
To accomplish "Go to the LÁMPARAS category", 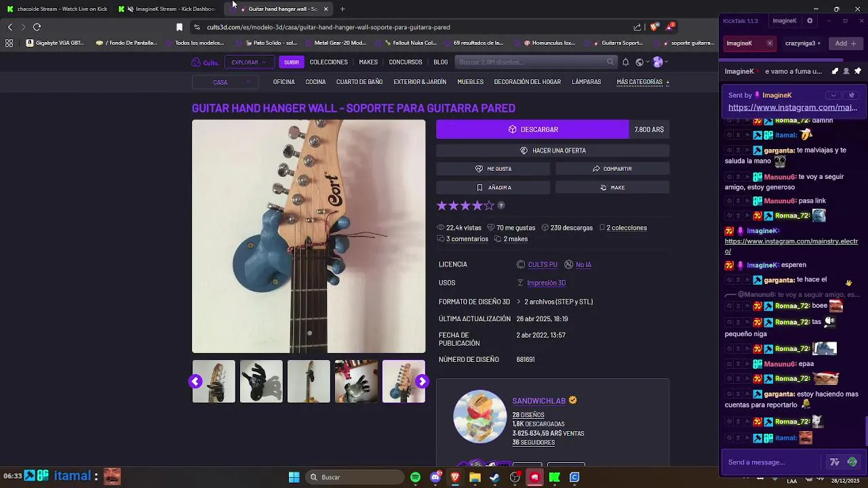I will (587, 82).
